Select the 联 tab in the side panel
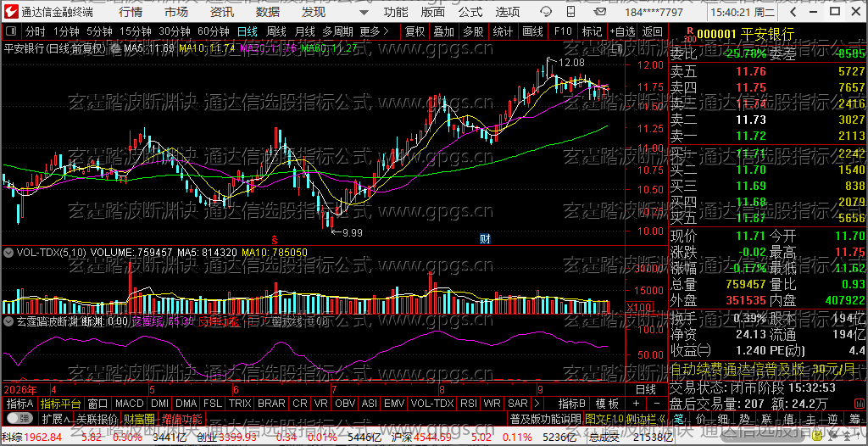Viewport: 868px width, 446px height. pyautogui.click(x=767, y=418)
